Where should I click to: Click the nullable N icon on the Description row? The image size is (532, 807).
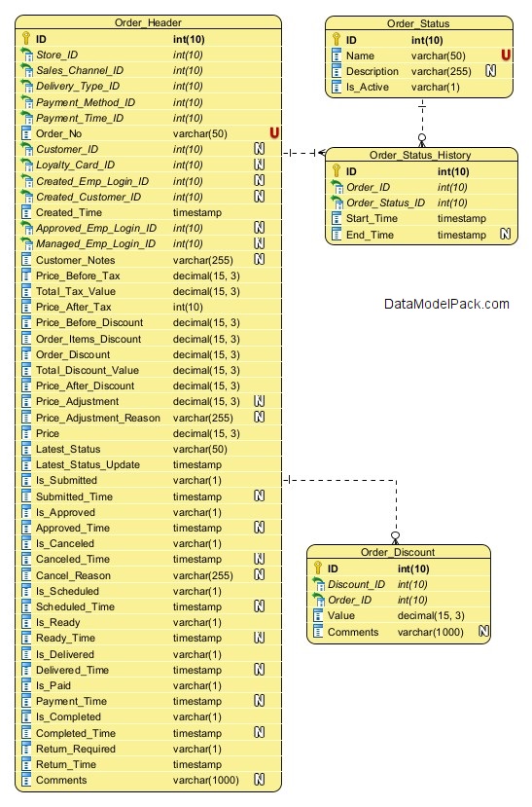click(x=491, y=71)
